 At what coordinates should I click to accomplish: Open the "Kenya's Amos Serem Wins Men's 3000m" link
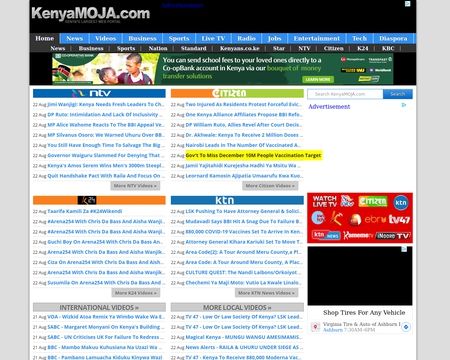pyautogui.click(x=106, y=166)
